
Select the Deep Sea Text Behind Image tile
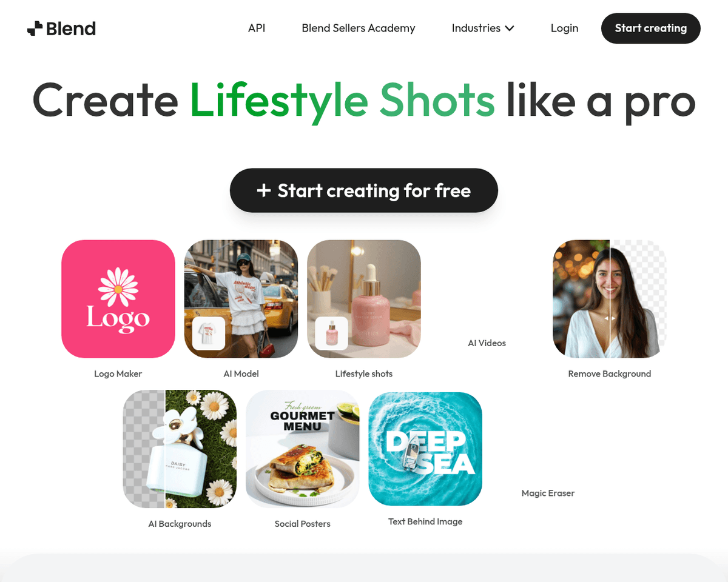click(x=425, y=449)
